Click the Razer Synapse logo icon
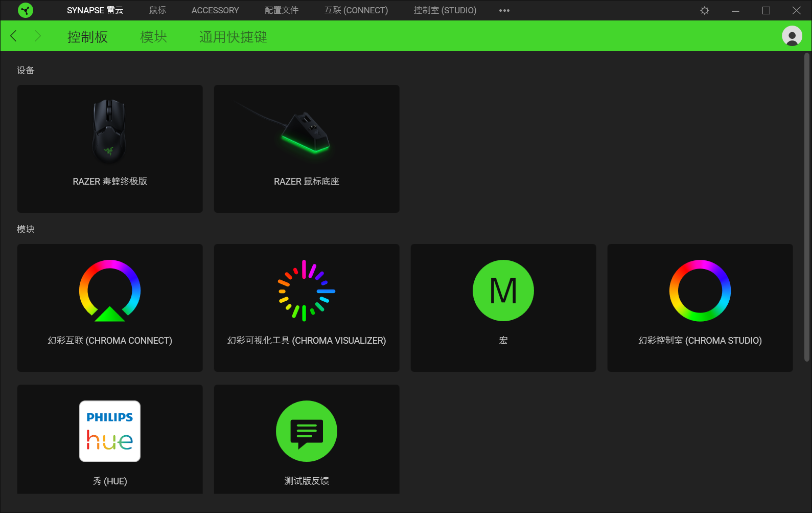Image resolution: width=812 pixels, height=513 pixels. tap(25, 10)
